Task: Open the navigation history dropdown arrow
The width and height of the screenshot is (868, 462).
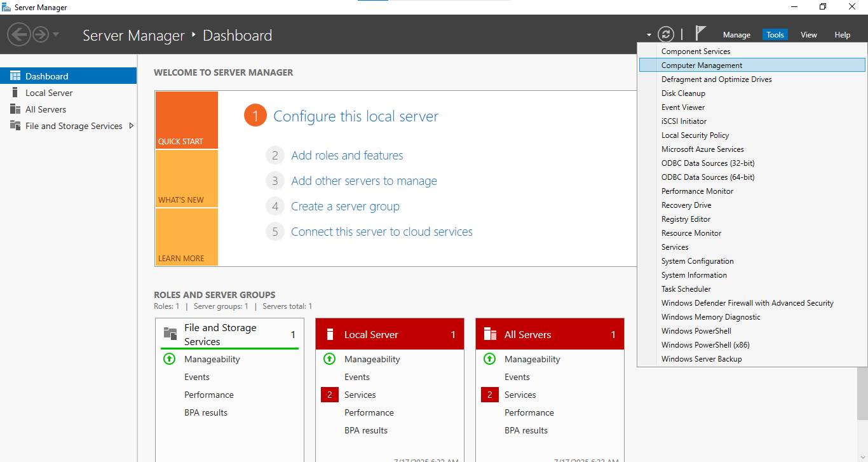Action: click(56, 34)
